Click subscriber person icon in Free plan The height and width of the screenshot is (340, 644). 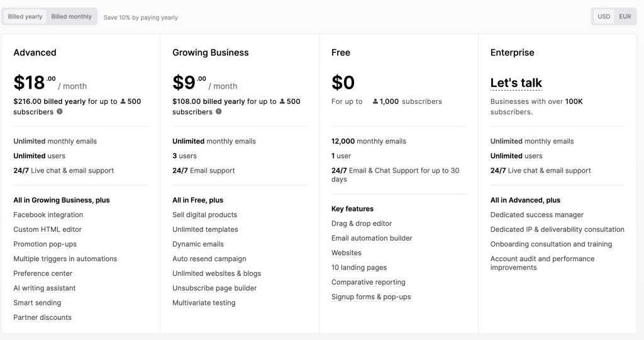[375, 101]
